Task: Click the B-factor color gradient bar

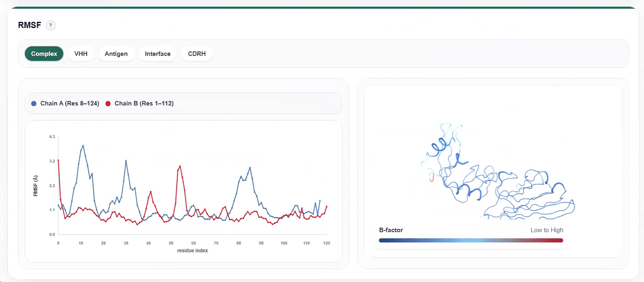Action: (470, 240)
